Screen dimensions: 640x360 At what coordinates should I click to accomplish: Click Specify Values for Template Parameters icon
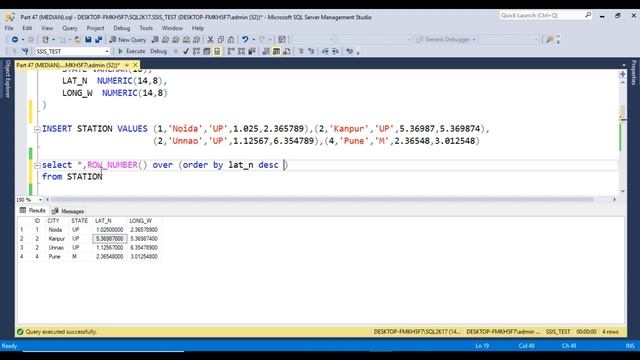[349, 51]
